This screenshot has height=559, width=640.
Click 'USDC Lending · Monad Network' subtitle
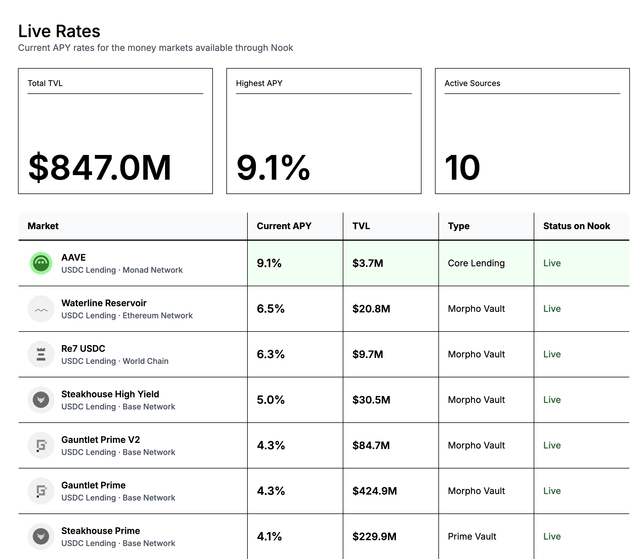(122, 270)
